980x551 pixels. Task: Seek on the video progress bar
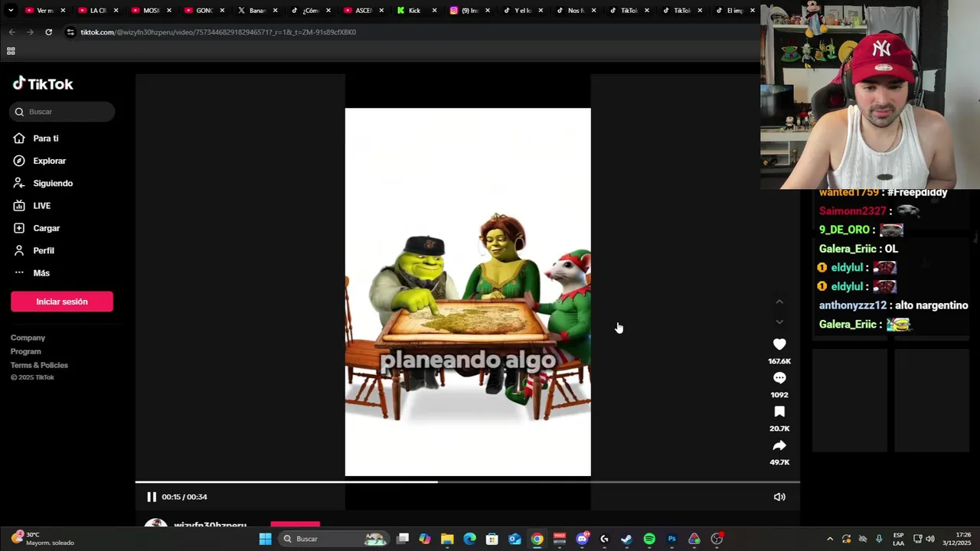tap(468, 482)
